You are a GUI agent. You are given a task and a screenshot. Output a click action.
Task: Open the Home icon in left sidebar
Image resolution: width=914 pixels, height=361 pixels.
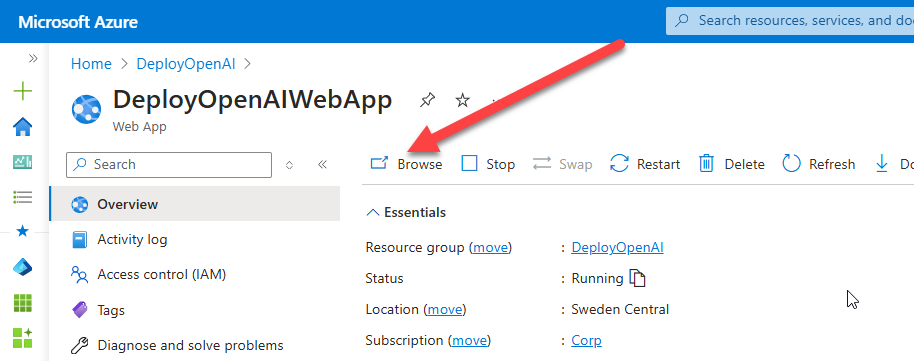coord(23,127)
